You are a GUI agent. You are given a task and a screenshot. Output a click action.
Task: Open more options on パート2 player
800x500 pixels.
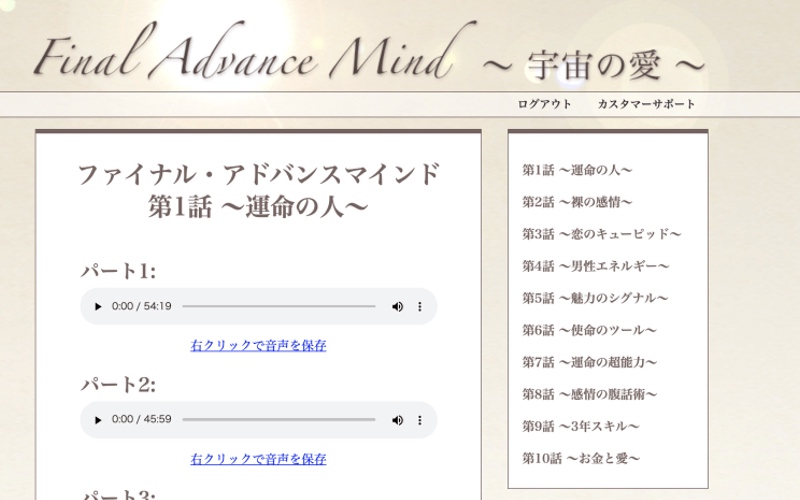(420, 420)
